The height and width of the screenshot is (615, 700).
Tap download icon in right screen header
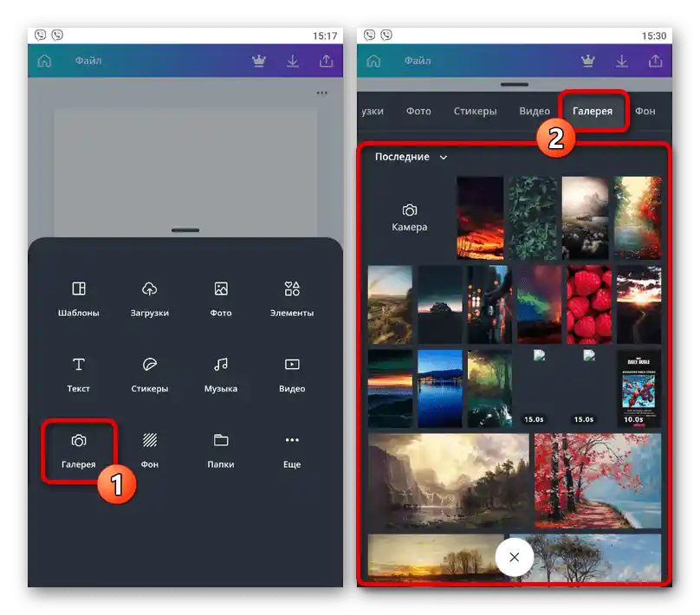[x=621, y=61]
